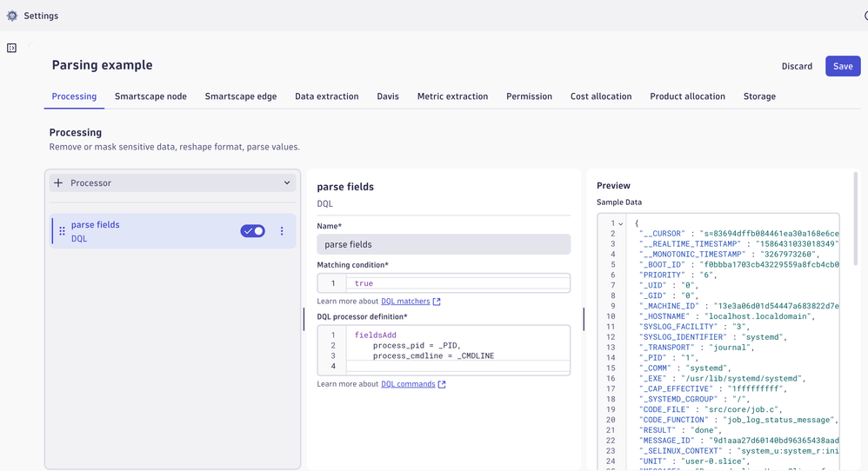The height and width of the screenshot is (471, 868).
Task: Toggle the sidebar panel icon
Action: (11, 48)
